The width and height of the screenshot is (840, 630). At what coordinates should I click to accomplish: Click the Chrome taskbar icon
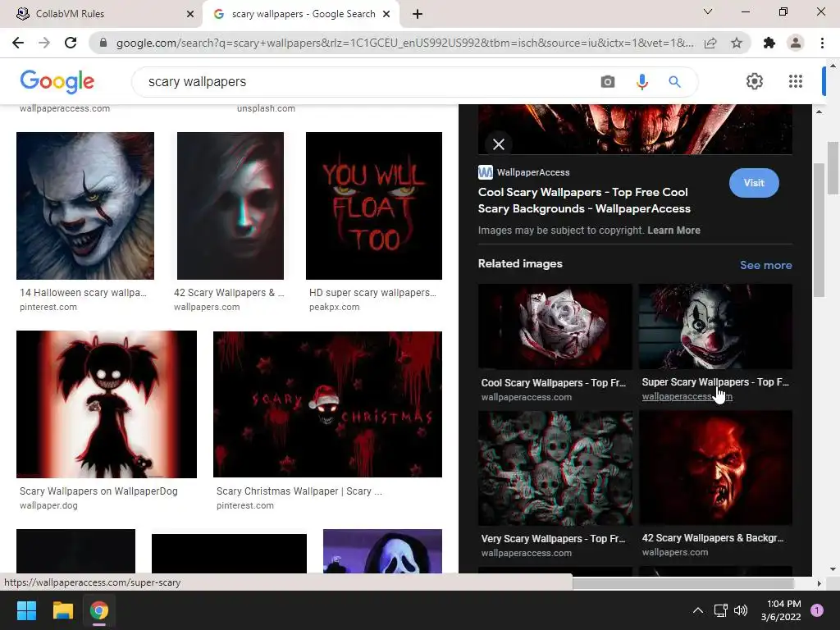(99, 610)
